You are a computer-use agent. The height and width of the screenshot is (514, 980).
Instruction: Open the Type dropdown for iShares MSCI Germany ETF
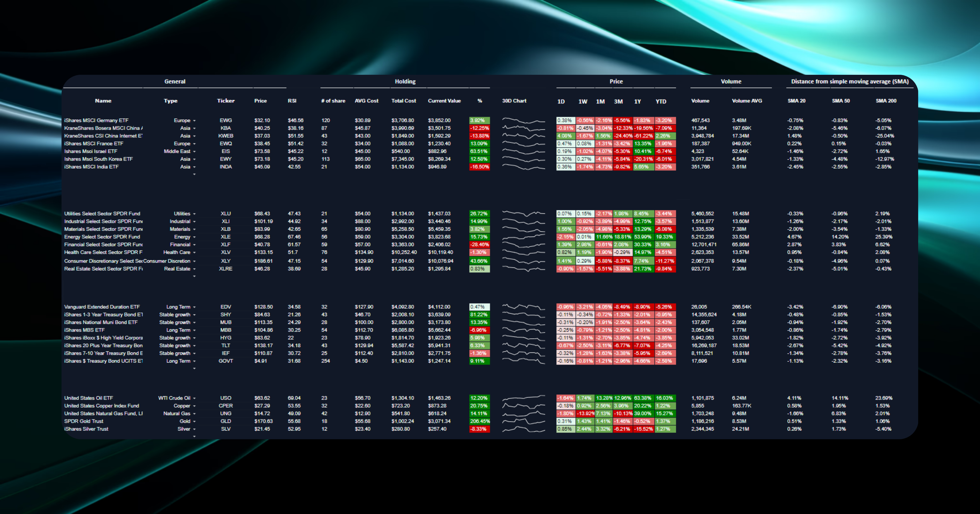[x=194, y=120]
